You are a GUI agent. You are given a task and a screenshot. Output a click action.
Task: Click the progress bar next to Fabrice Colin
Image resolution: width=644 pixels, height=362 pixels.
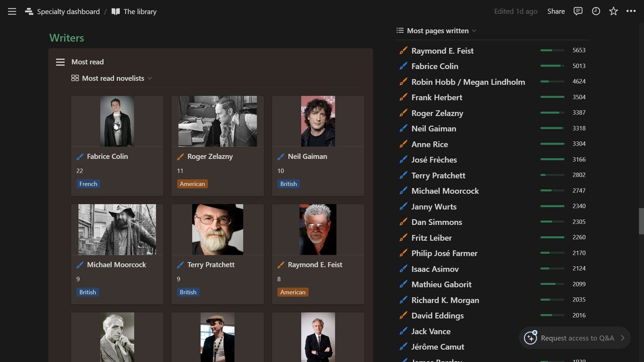(552, 65)
